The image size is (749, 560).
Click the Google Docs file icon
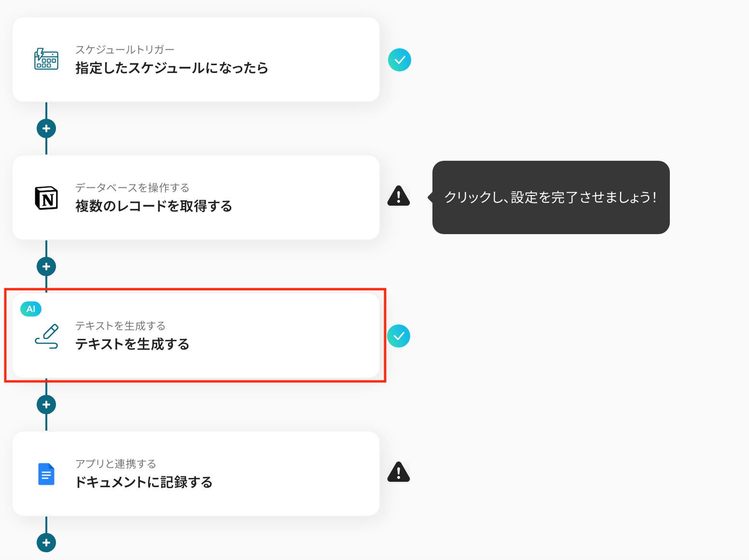pyautogui.click(x=46, y=474)
